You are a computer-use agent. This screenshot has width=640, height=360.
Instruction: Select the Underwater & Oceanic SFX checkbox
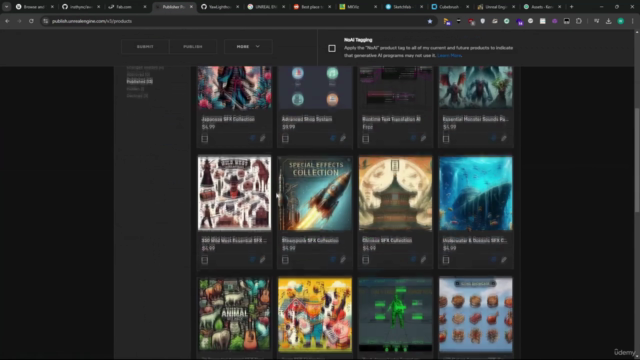coord(446,260)
